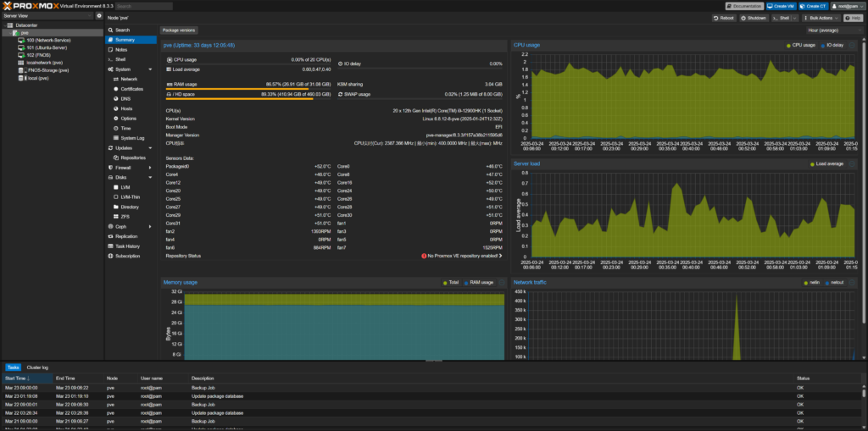Open the Shell button dropdown arrow
868x431 pixels.
tap(795, 19)
